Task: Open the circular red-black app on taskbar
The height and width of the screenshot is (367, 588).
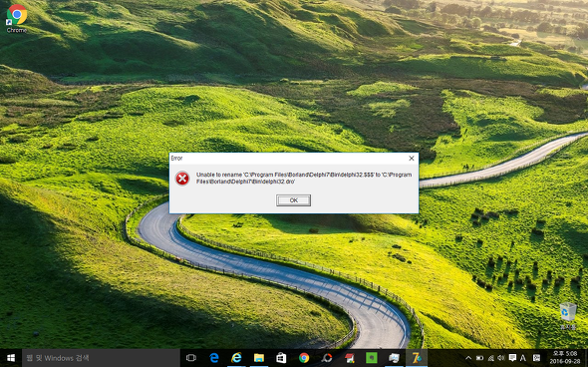Action: [327, 358]
